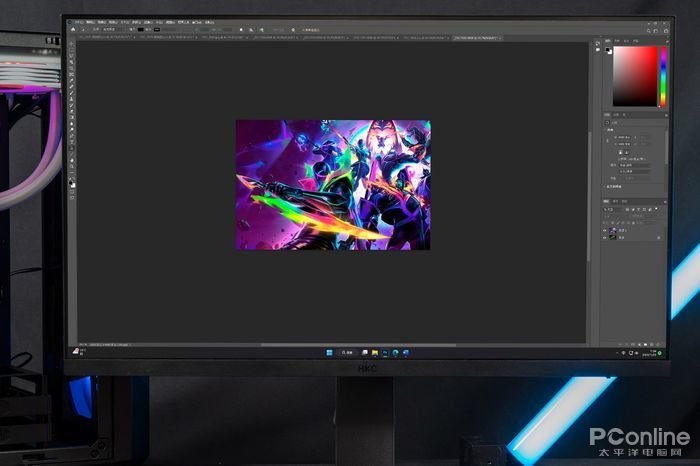This screenshot has width=700, height=466.
Task: Click the horizontal scrollbar under the canvas
Action: point(358,345)
